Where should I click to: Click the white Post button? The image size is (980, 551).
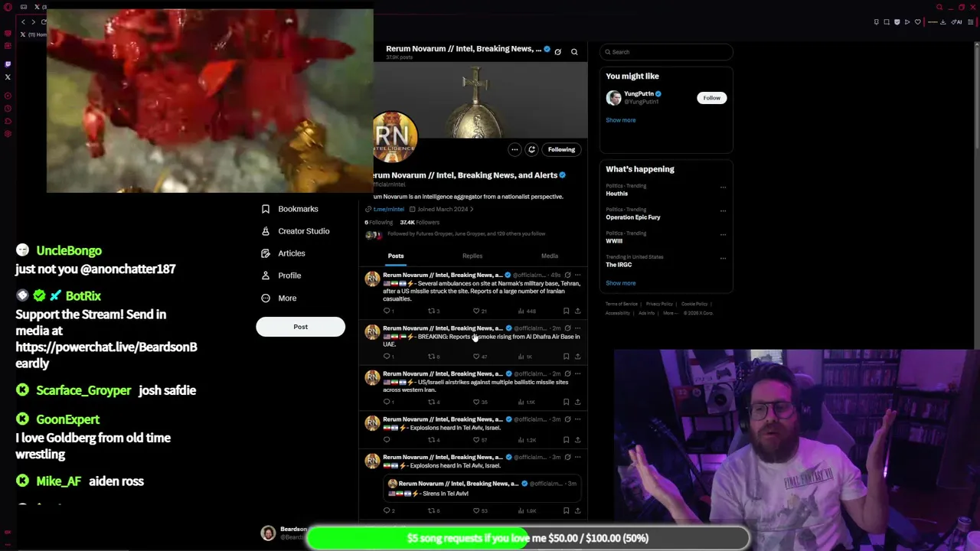[x=300, y=327]
